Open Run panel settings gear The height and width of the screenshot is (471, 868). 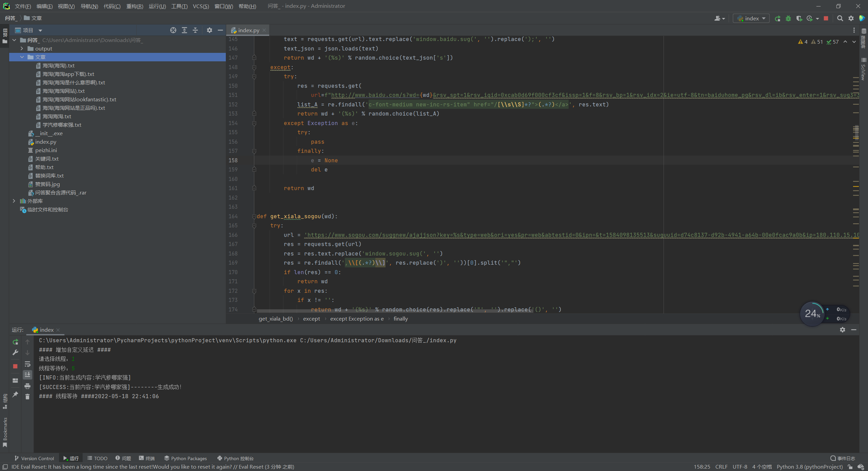coord(843,330)
